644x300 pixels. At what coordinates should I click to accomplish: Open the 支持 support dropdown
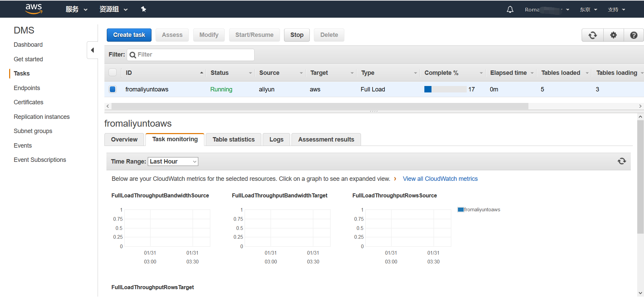(x=617, y=10)
